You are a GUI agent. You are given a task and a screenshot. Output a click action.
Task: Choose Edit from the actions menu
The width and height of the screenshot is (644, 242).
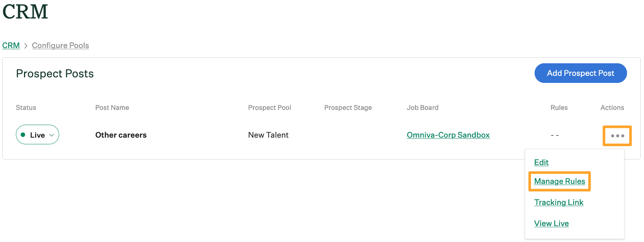[x=541, y=162]
